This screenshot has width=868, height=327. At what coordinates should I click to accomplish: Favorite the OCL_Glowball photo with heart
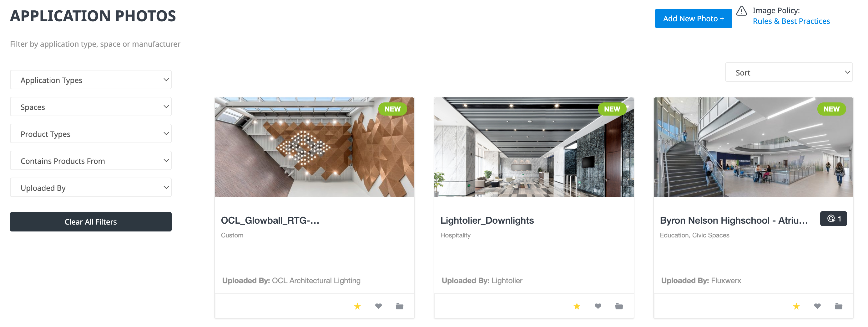(x=378, y=306)
